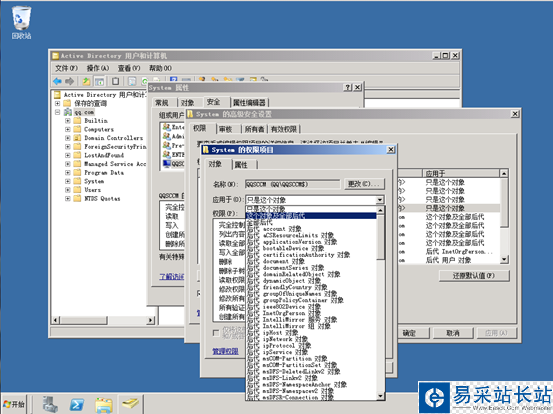Click the qq.com domain icon
The height and width of the screenshot is (414, 553).
pos(68,112)
